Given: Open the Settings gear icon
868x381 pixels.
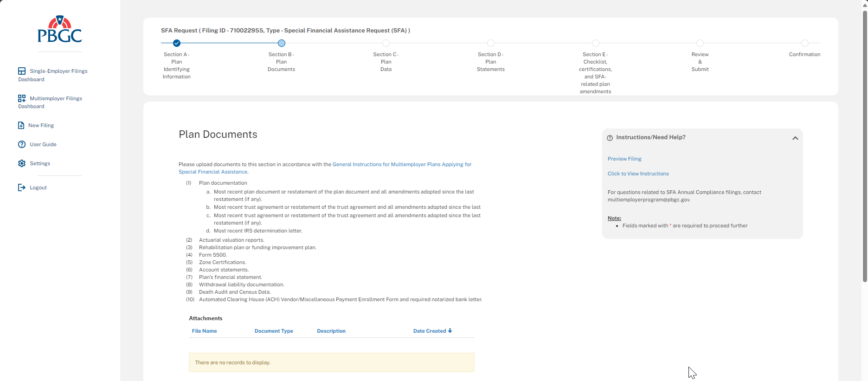Looking at the screenshot, I should pos(22,163).
